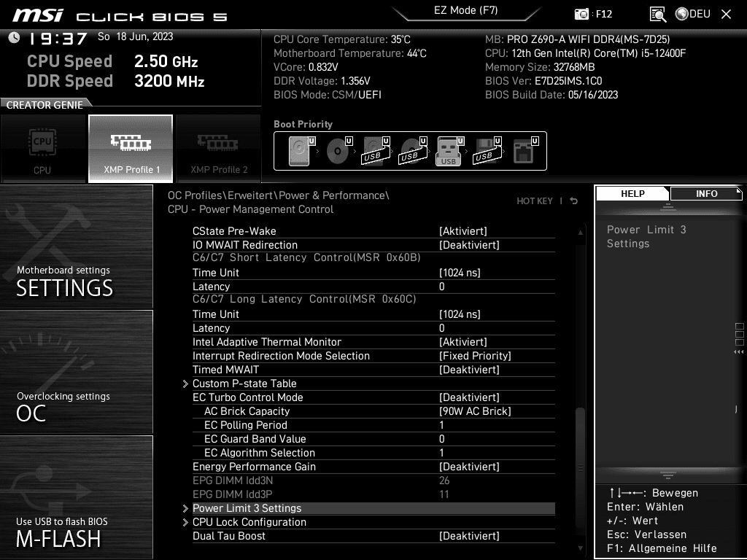
Task: Click the greyed EPG DIMM Idd3N row
Action: tap(373, 481)
